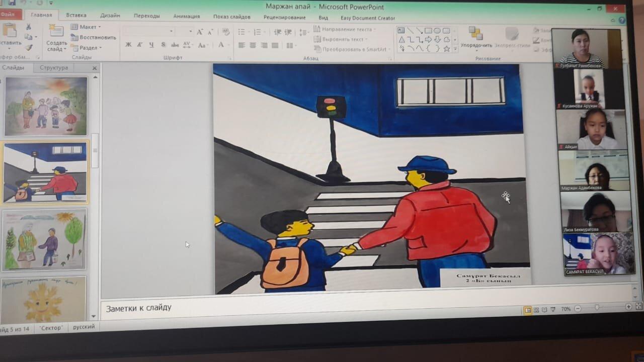Select the triangle shape in shapes gallery
This screenshot has height=362, width=644.
tap(401, 40)
